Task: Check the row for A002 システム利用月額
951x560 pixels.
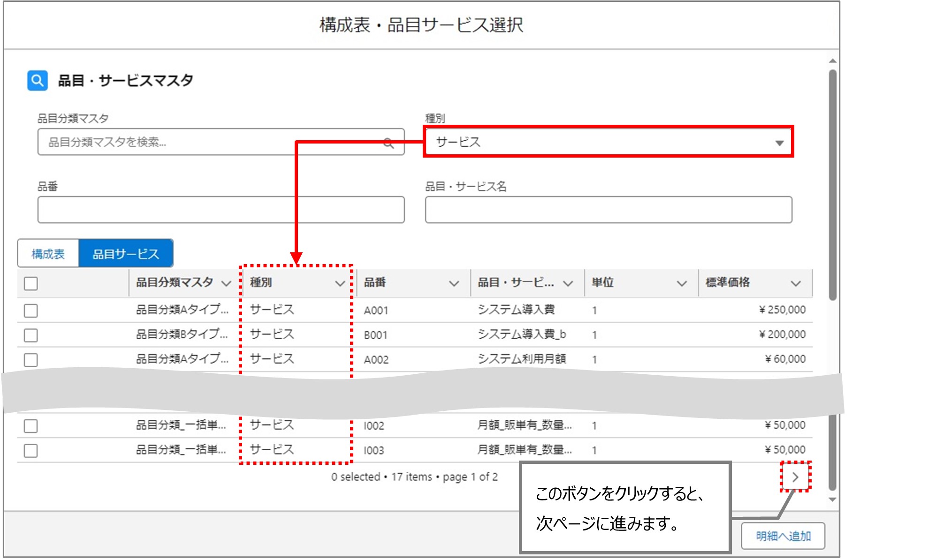Action: click(x=31, y=360)
